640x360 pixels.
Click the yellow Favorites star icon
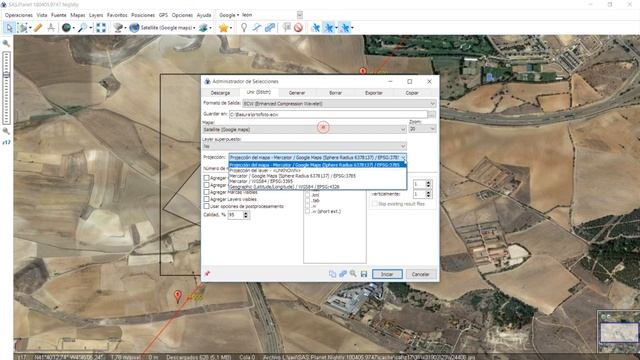click(223, 27)
